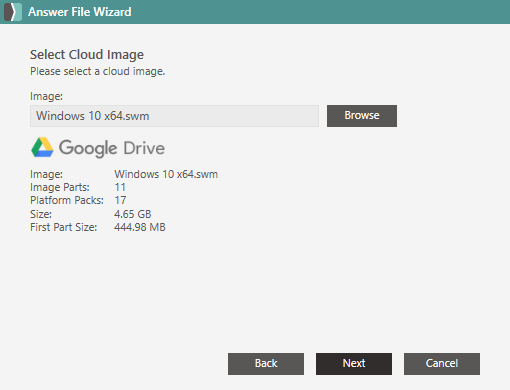Click the Image label above the field
Image resolution: width=510 pixels, height=390 pixels.
[x=46, y=96]
